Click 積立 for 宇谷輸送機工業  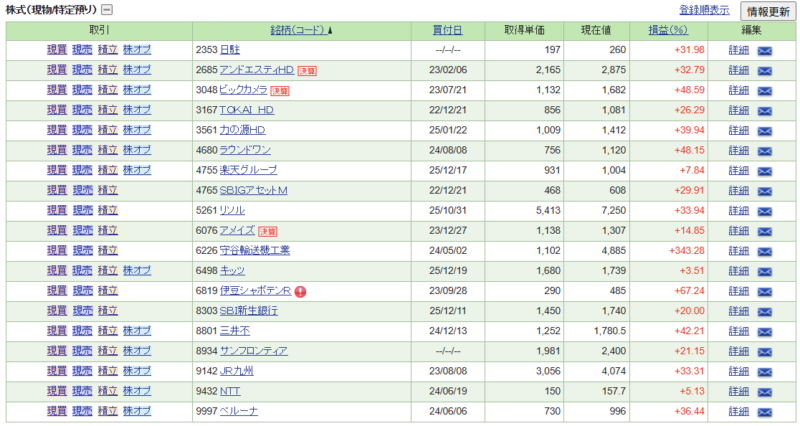pyautogui.click(x=108, y=251)
